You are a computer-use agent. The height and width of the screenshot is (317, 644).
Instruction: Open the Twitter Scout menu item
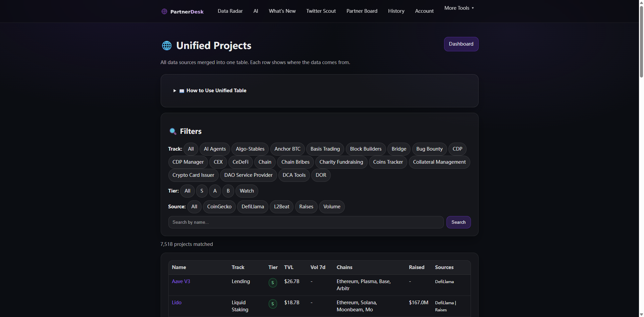[321, 11]
